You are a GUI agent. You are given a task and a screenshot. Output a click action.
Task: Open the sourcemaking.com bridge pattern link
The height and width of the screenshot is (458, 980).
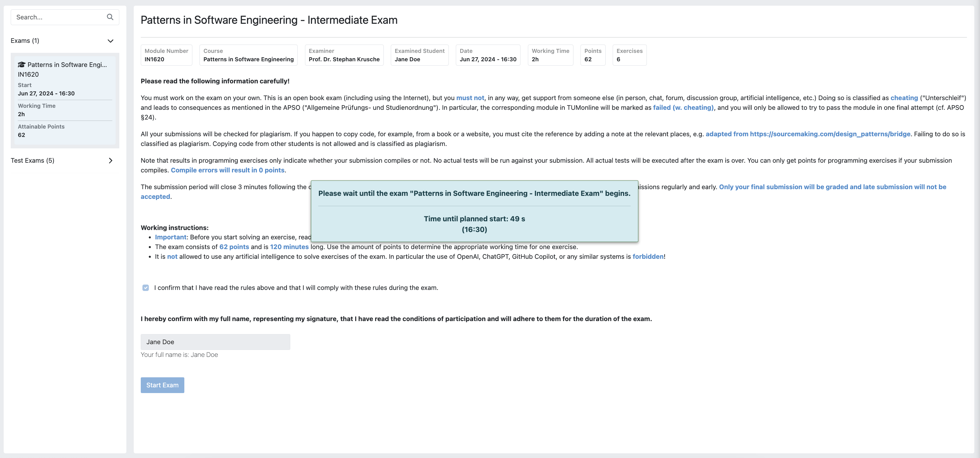coord(808,134)
